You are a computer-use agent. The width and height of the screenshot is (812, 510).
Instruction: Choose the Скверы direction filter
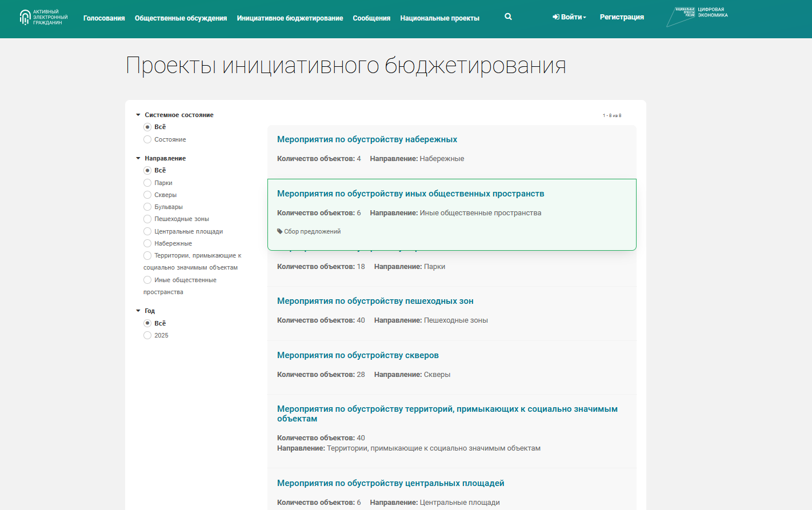pos(147,195)
